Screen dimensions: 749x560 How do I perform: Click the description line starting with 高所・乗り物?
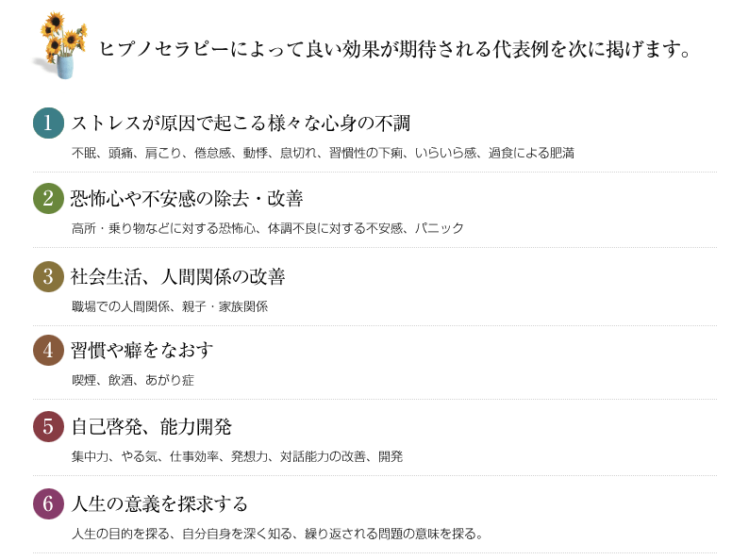pos(268,229)
